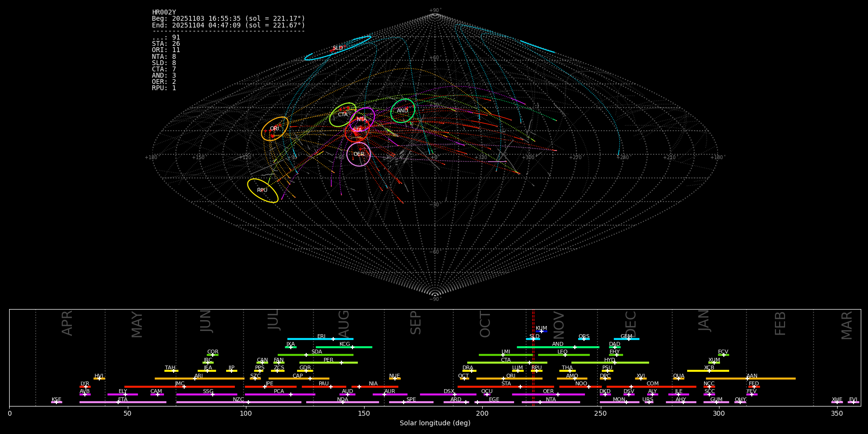Click the 300 tick on solar longitude axis
This screenshot has height=434, width=868.
pyautogui.click(x=719, y=413)
